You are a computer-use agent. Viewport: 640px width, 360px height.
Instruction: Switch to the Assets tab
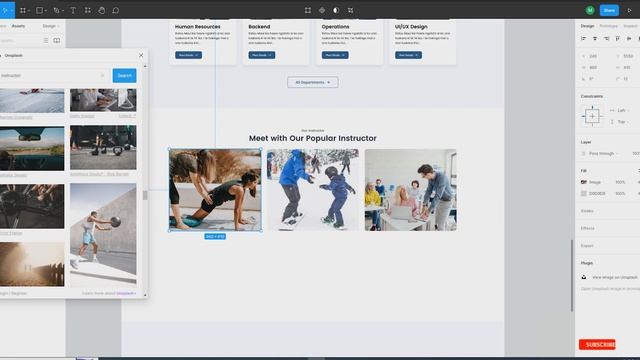[18, 26]
